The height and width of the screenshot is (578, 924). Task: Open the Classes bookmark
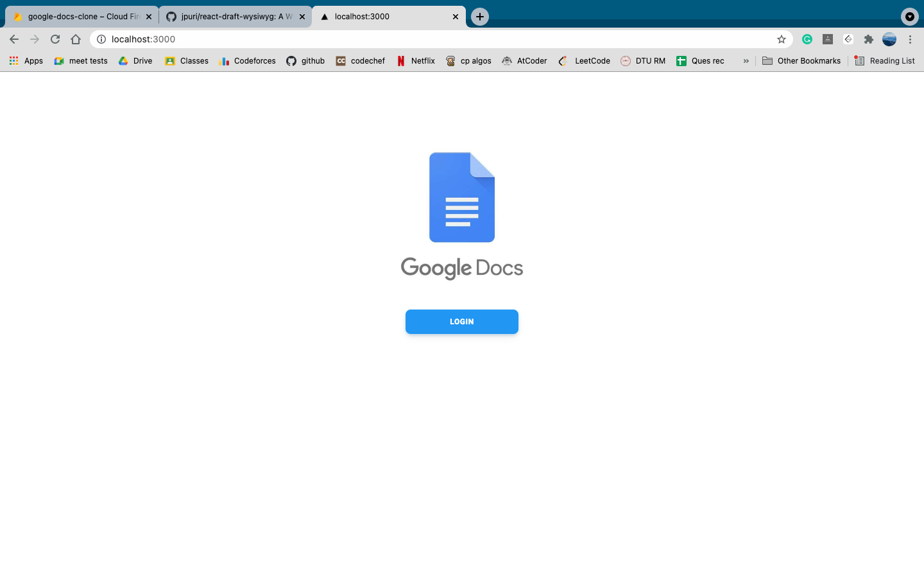(x=187, y=61)
